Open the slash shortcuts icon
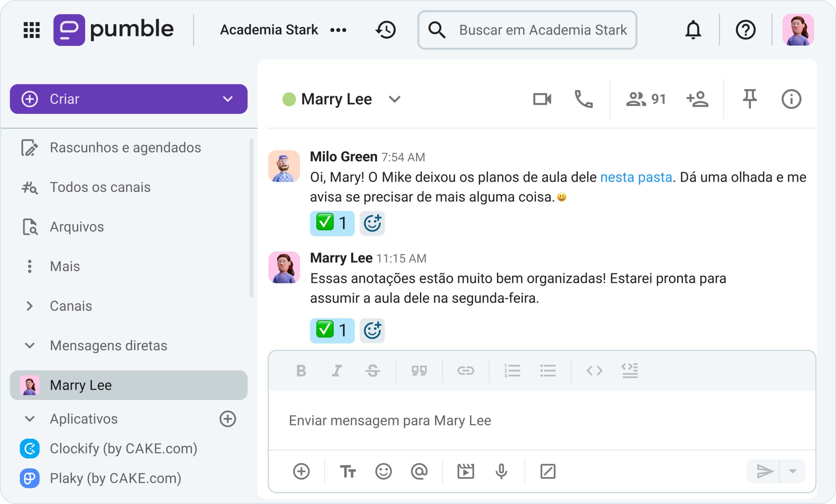Viewport: 836px width, 504px height. (x=548, y=471)
